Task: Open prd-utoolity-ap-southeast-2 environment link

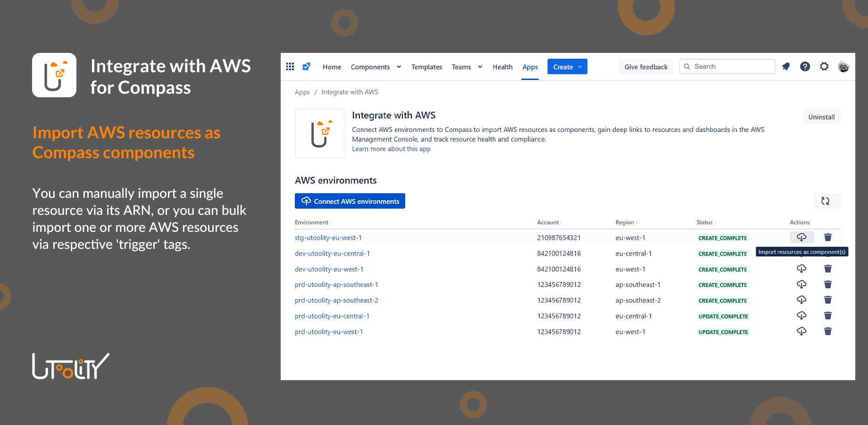Action: [336, 300]
